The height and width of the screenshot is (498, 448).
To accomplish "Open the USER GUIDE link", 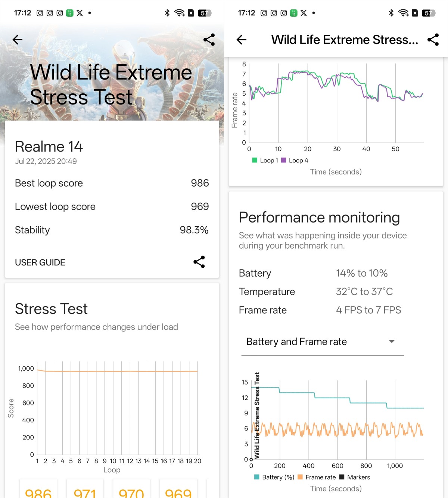I will [x=40, y=262].
